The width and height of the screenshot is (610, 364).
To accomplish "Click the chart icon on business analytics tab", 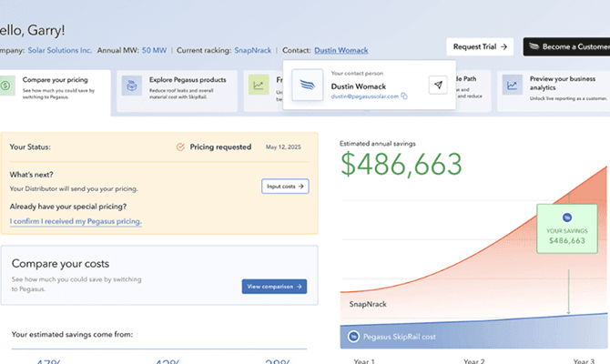I will click(513, 86).
